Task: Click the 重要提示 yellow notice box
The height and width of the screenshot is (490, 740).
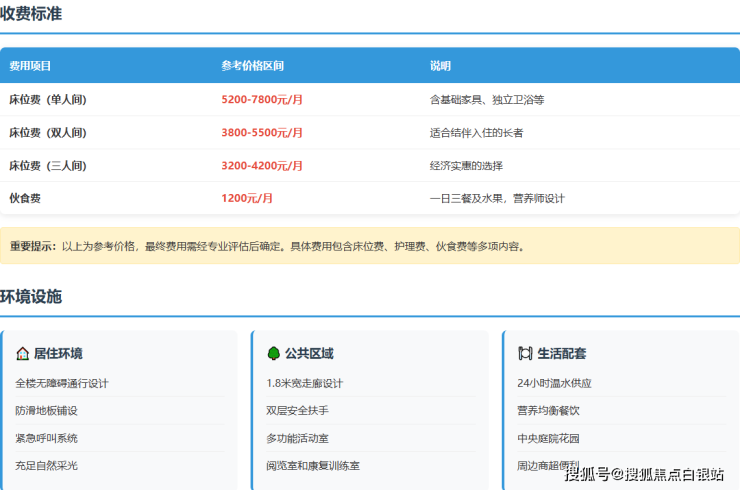Action: pos(369,246)
